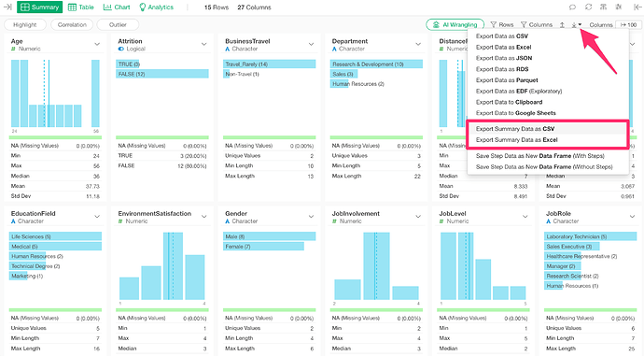Select Life Sciences (5) bar in EducationField
The width and height of the screenshot is (644, 356).
click(55, 236)
